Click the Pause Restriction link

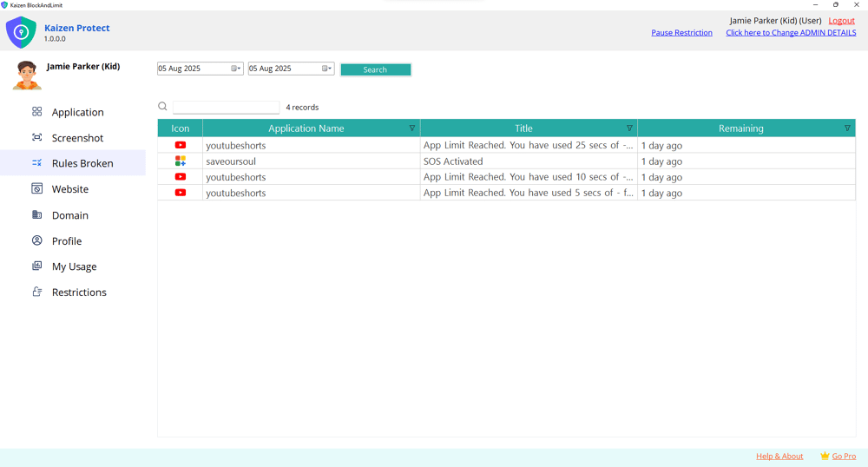[x=681, y=33]
